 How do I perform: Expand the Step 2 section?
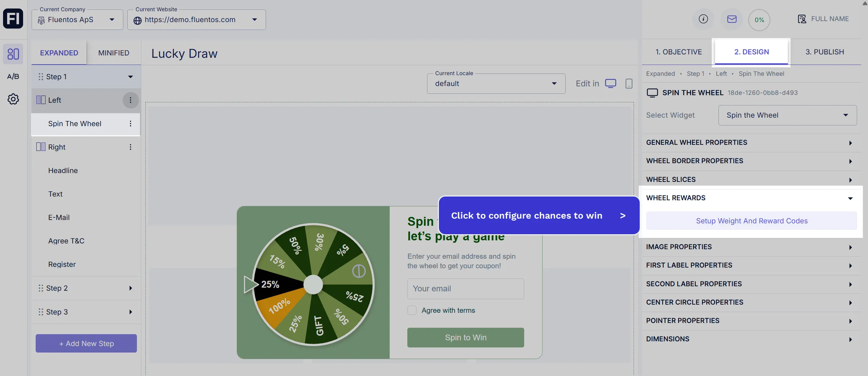click(130, 288)
